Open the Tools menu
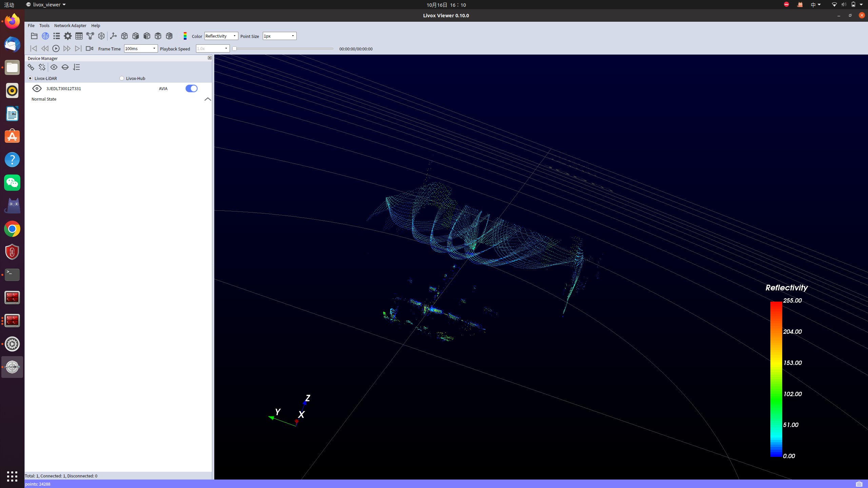This screenshot has width=868, height=488. tap(44, 25)
